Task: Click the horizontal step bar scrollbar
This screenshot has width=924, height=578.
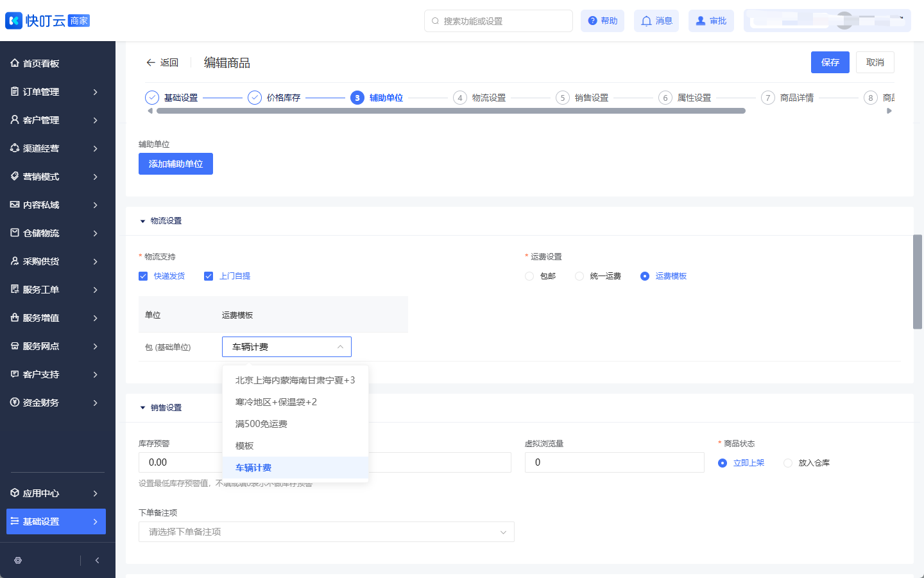Action: click(x=451, y=111)
